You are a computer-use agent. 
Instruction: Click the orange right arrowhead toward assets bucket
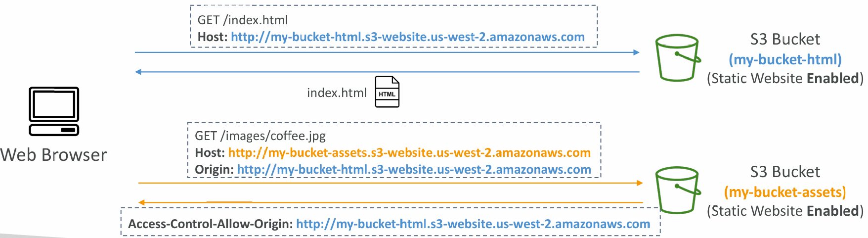coord(640,183)
